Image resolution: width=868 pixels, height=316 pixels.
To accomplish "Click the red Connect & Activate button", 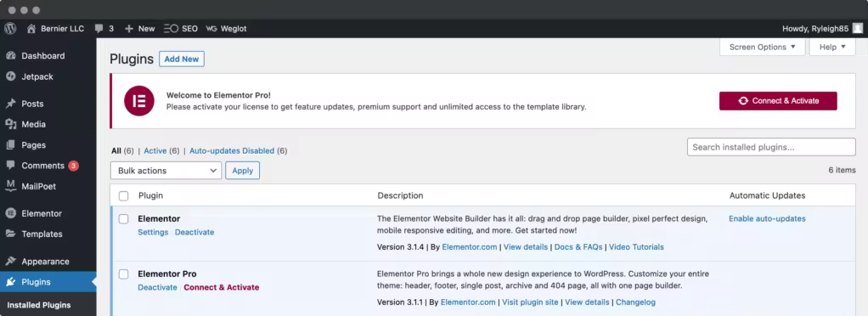I will [x=778, y=101].
